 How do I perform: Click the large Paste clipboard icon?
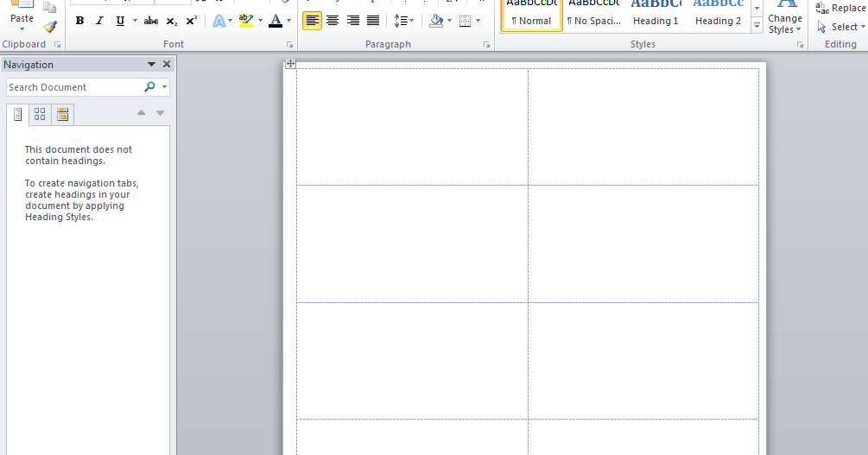(x=22, y=4)
